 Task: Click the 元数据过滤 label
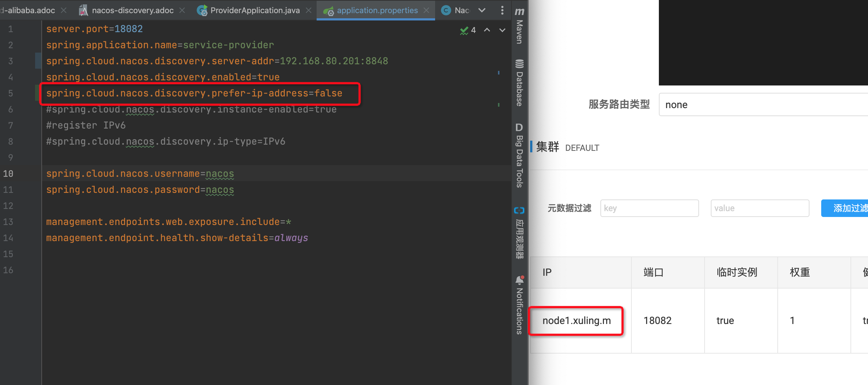[569, 208]
